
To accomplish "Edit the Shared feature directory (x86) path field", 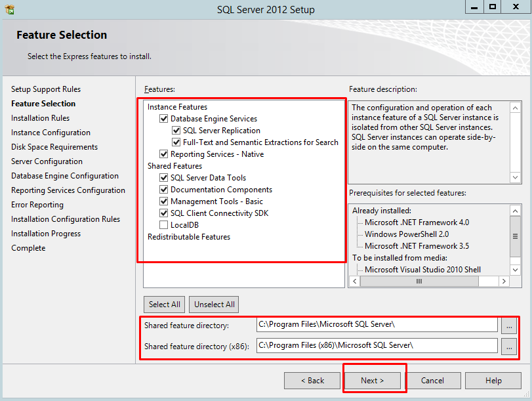I will click(377, 346).
